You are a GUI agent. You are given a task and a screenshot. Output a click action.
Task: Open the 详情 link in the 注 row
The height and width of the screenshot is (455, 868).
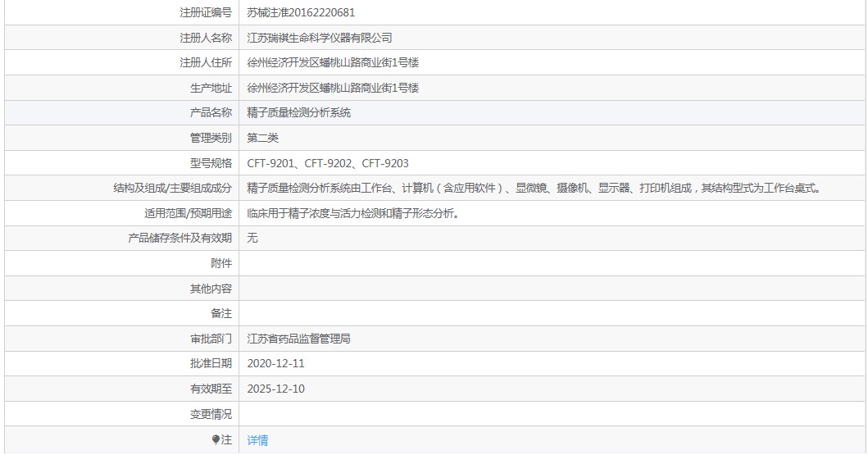(257, 440)
